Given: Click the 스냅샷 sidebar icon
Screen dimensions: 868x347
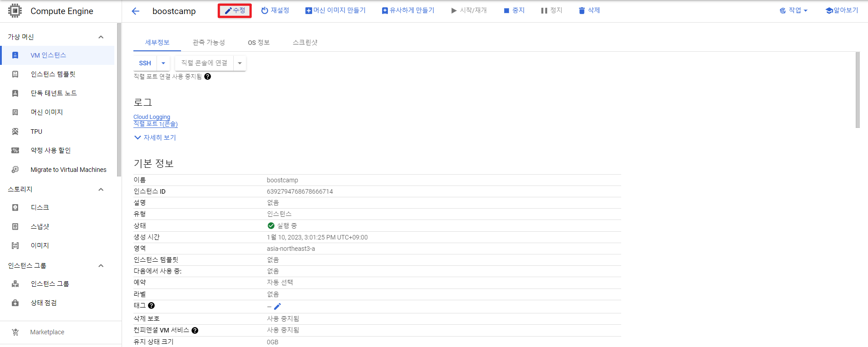Looking at the screenshot, I should coord(15,227).
